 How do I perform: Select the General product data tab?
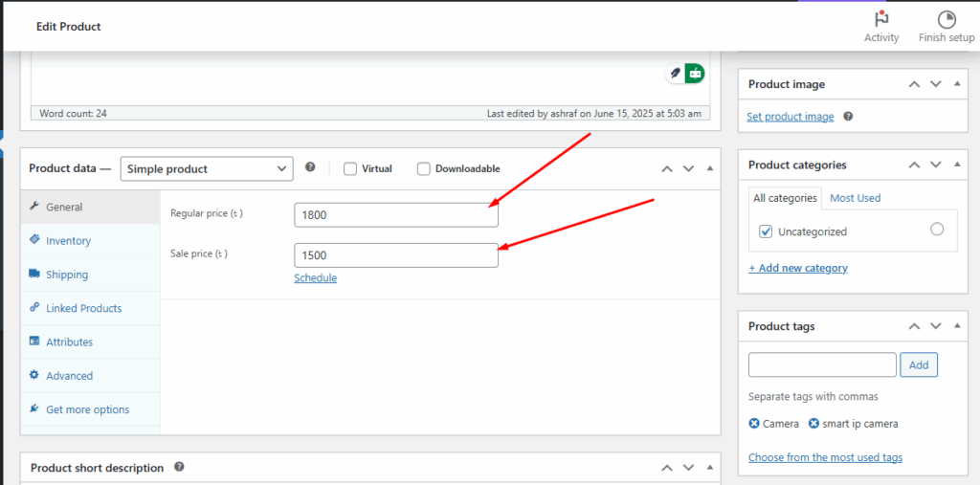point(91,207)
